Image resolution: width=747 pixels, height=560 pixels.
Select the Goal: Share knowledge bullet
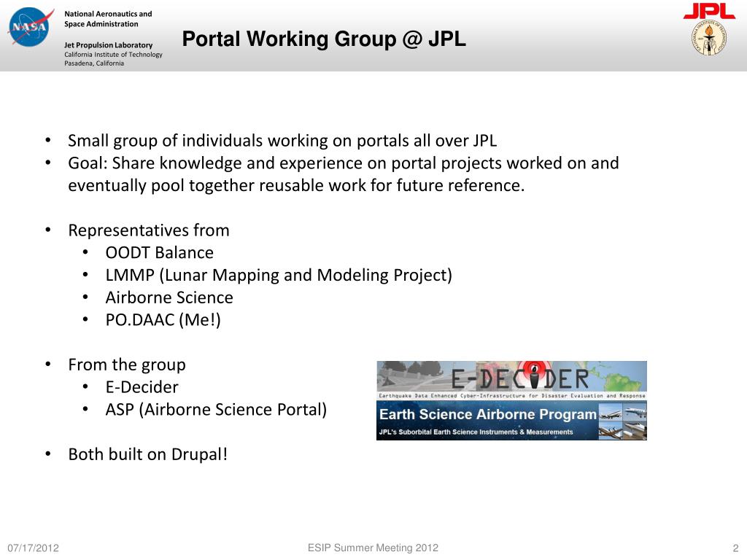tap(344, 163)
